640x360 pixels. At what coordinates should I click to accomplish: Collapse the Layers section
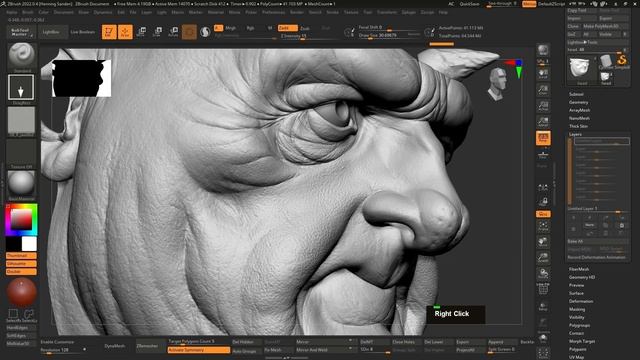tap(575, 134)
